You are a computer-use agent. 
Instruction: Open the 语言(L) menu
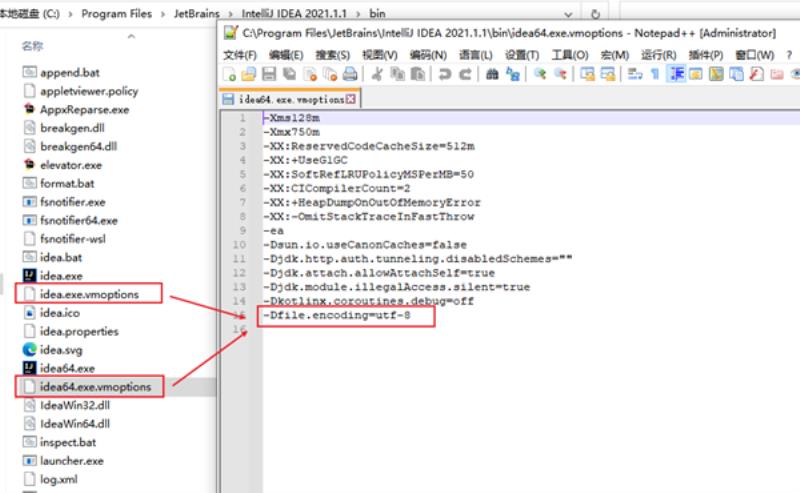click(476, 55)
